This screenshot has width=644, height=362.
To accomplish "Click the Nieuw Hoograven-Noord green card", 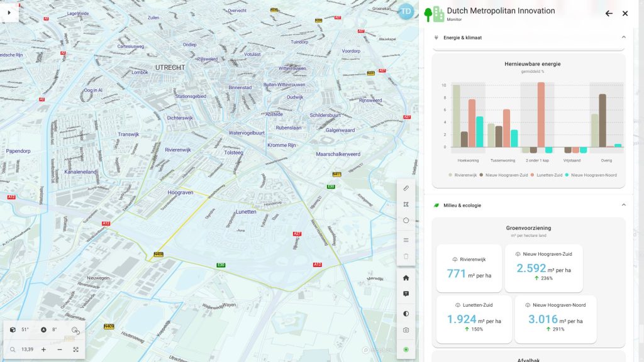I will pyautogui.click(x=555, y=319).
